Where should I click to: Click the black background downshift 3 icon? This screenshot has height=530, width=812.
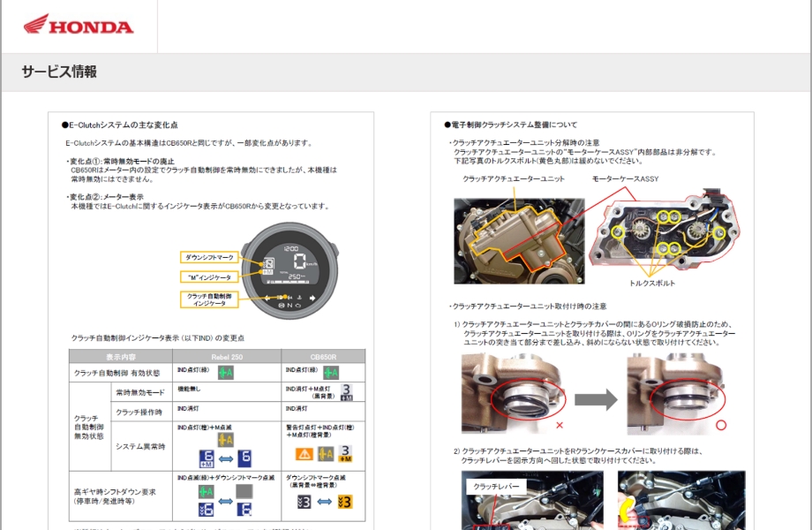(304, 502)
